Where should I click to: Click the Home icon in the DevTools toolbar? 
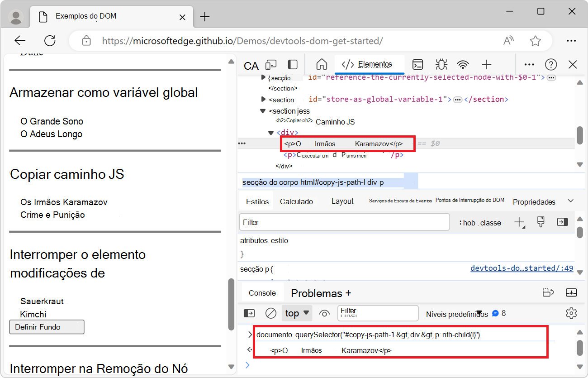coord(321,65)
